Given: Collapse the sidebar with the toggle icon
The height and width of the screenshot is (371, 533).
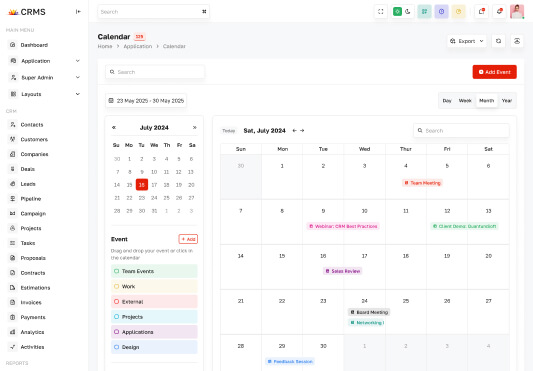Looking at the screenshot, I should click(78, 12).
